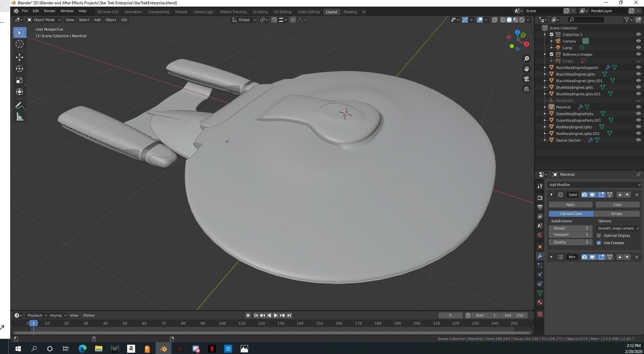Uncheck the Use Creases checkbox
The height and width of the screenshot is (354, 644).
[599, 243]
